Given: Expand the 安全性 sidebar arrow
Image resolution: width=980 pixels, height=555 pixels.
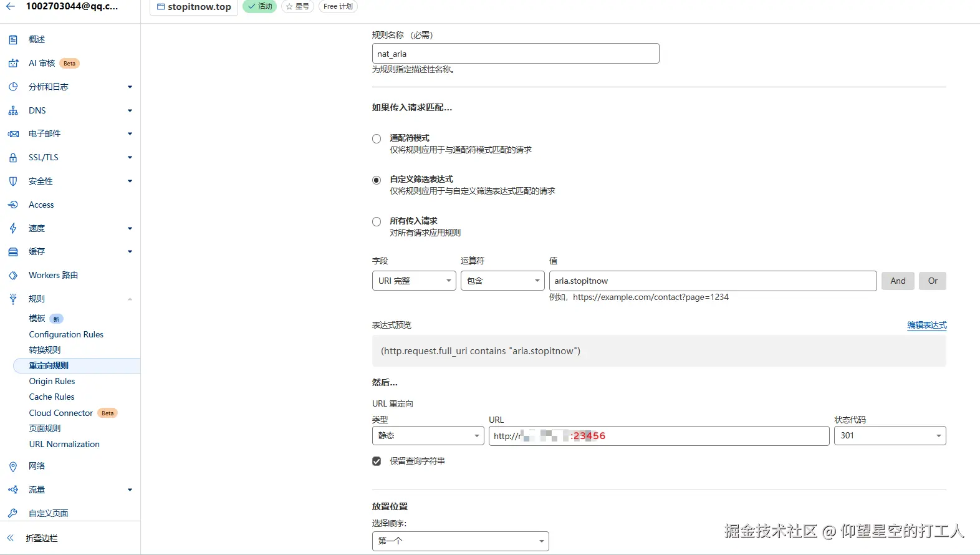Looking at the screenshot, I should (x=130, y=181).
